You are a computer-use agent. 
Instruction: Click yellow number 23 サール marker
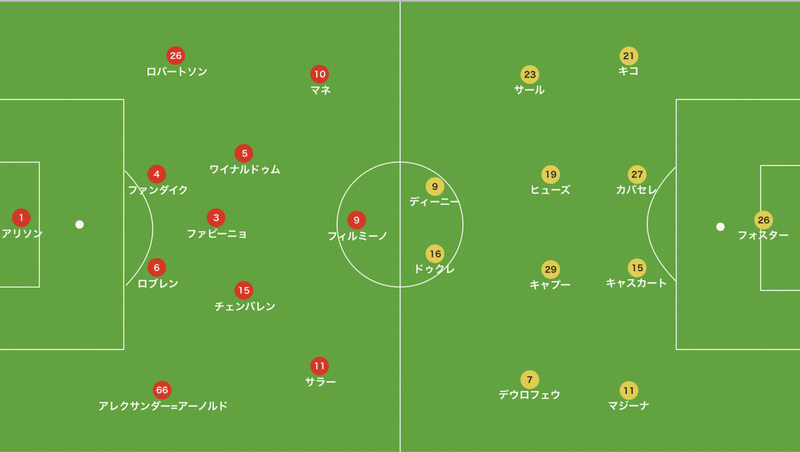530,74
